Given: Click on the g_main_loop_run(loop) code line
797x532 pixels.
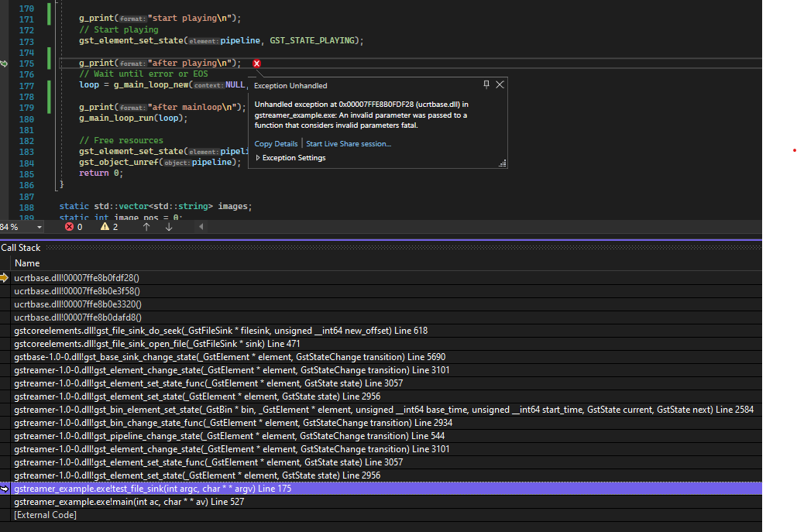Looking at the screenshot, I should click(133, 118).
